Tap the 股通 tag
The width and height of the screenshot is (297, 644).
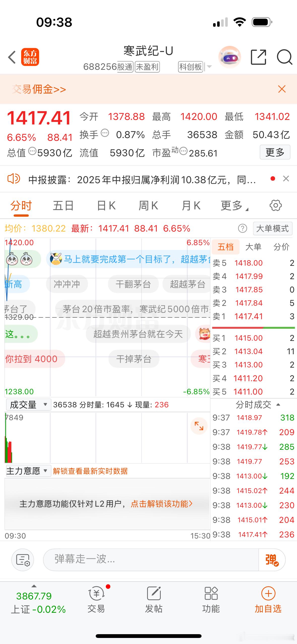click(125, 67)
